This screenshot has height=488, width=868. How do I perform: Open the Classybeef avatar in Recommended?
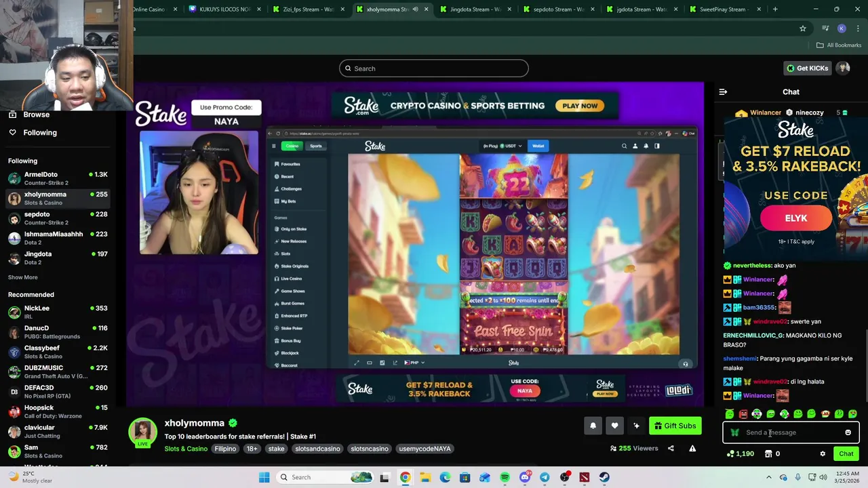tap(14, 352)
